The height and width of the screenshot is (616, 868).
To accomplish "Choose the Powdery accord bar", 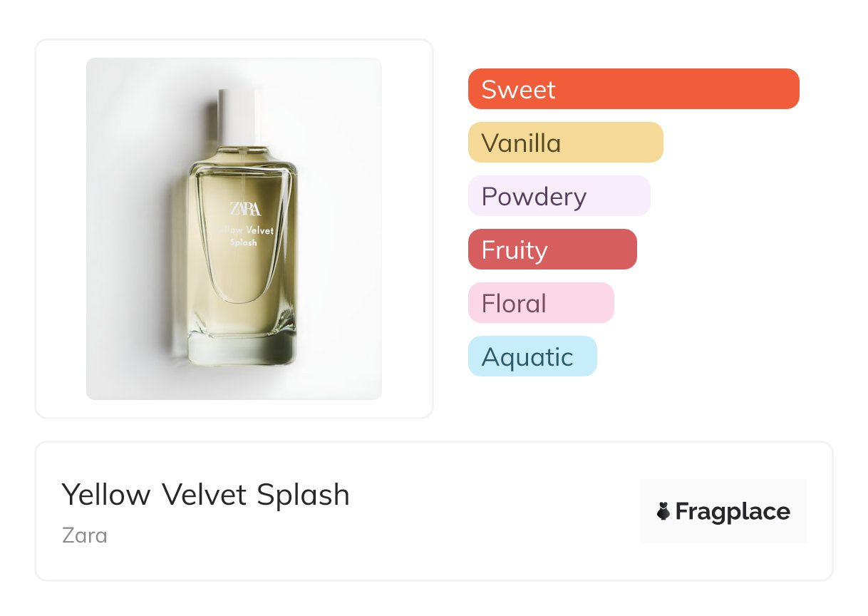I will point(559,196).
